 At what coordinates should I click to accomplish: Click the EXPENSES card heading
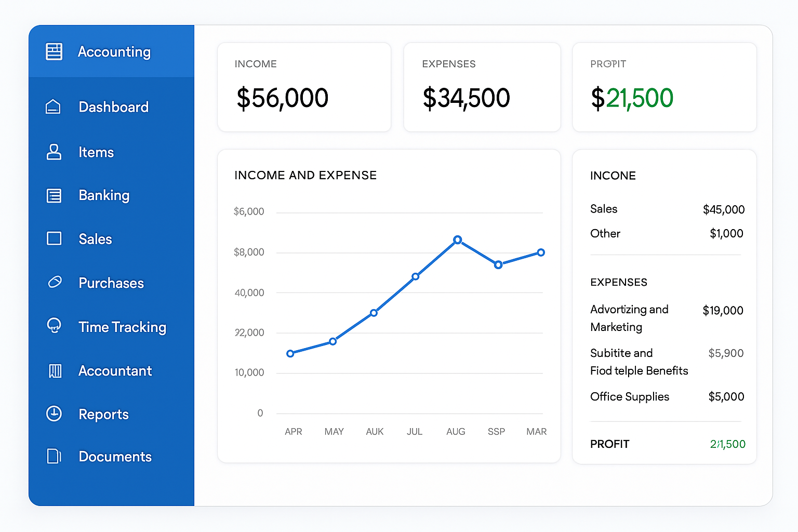pyautogui.click(x=449, y=64)
